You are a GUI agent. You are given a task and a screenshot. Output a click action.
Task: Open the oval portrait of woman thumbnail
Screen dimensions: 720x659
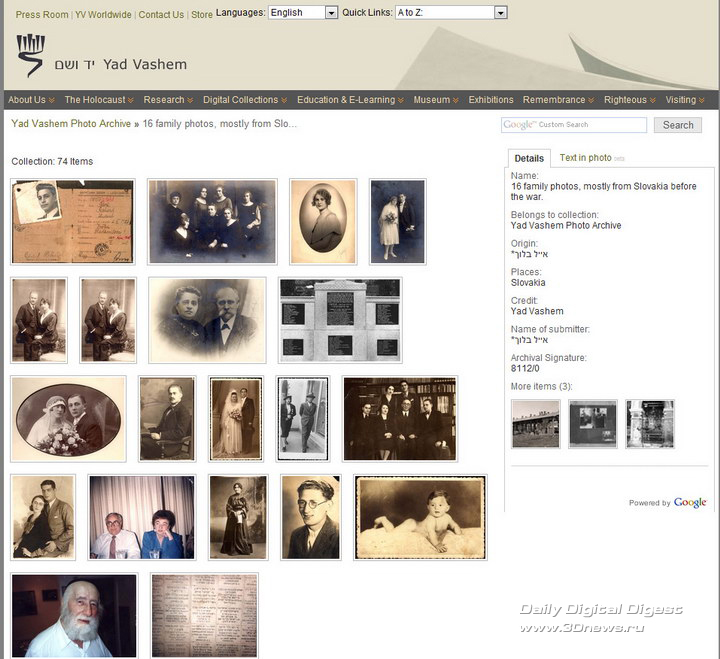(323, 221)
